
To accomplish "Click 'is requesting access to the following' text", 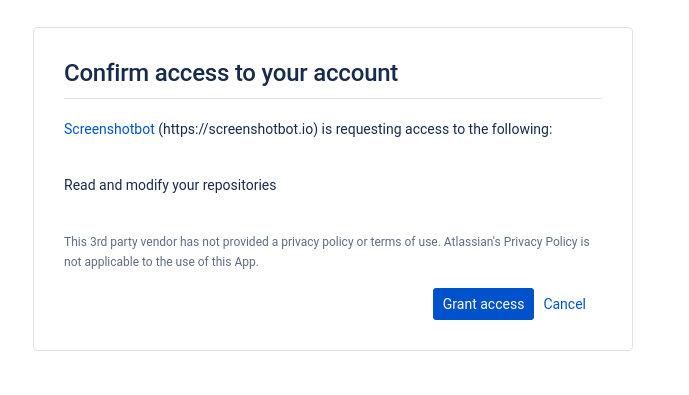I will tap(436, 129).
